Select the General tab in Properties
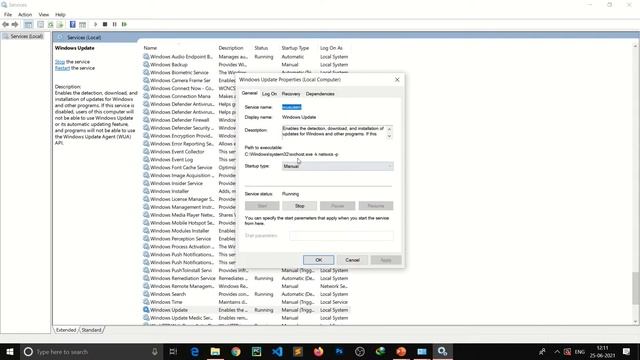Viewport: 640px width, 360px height. (249, 93)
